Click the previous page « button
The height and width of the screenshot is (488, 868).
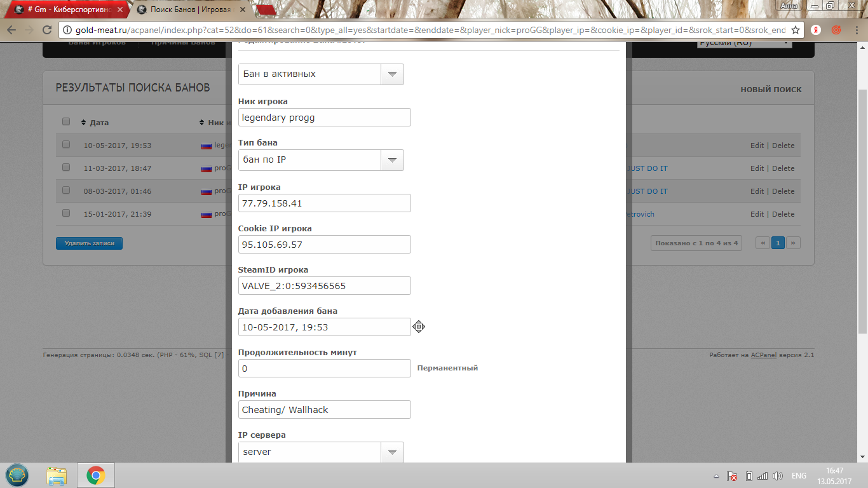[x=763, y=243]
